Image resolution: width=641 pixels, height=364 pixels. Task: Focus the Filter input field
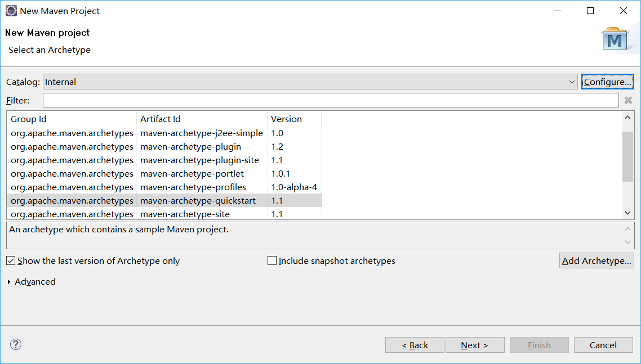pyautogui.click(x=330, y=100)
